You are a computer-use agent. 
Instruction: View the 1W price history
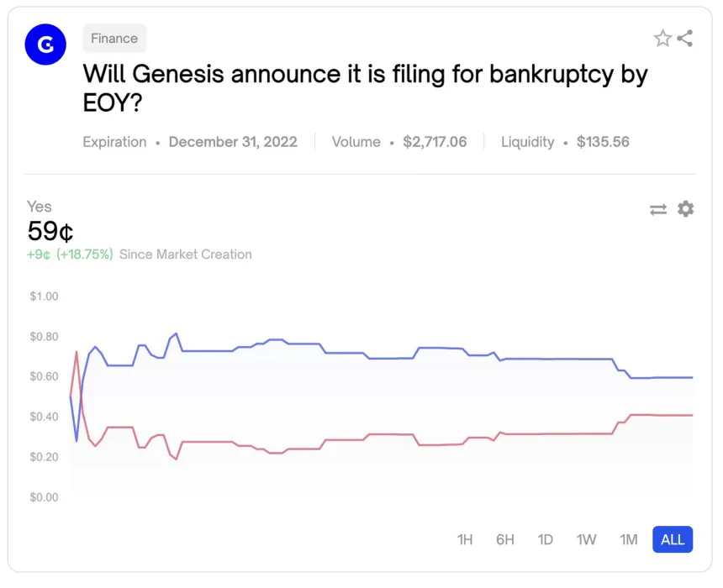[586, 539]
